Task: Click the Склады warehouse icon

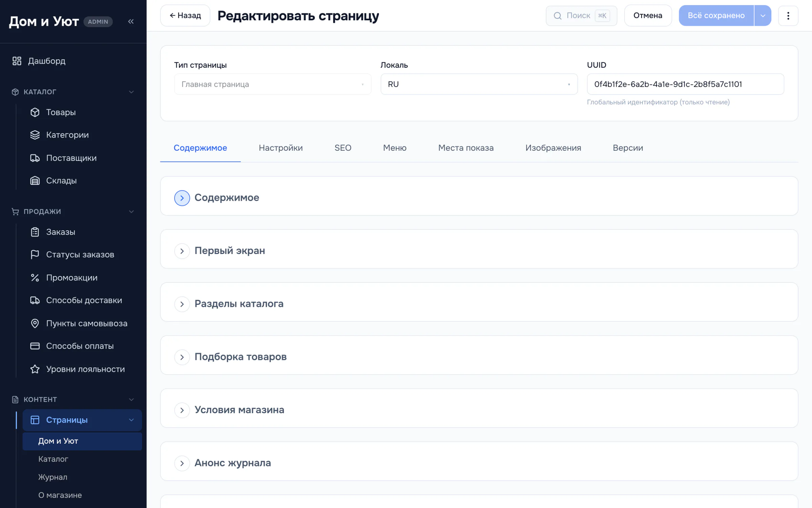Action: [x=35, y=181]
